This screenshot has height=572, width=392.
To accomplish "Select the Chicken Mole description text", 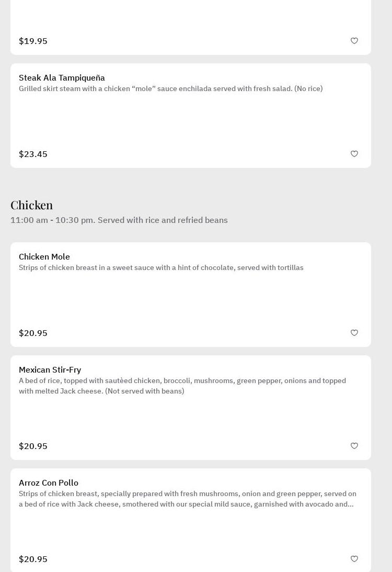I will (161, 267).
